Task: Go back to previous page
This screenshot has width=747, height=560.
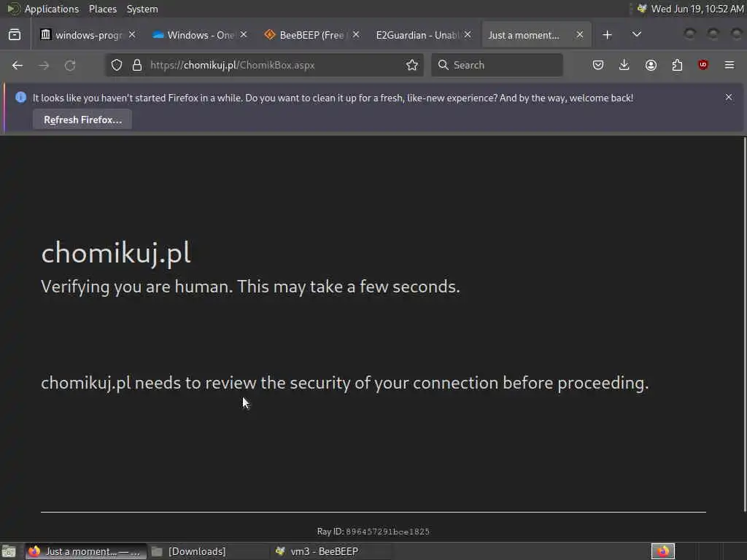Action: click(18, 65)
